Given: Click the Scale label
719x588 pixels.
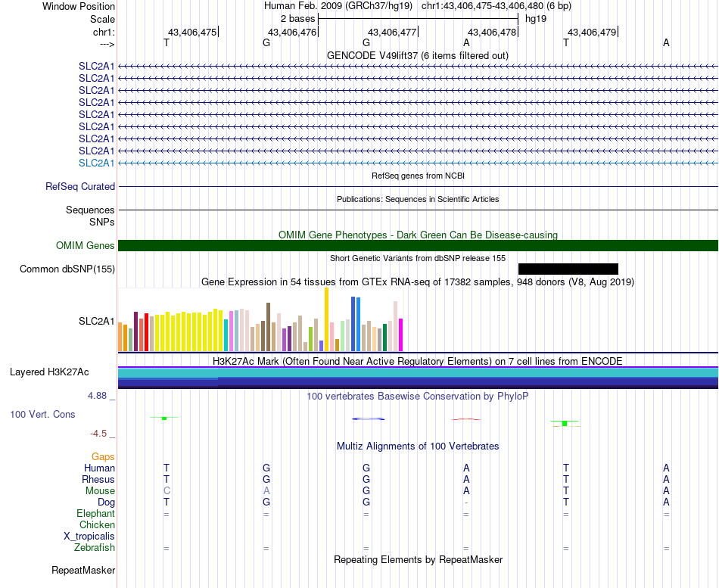Looking at the screenshot, I should tap(102, 19).
